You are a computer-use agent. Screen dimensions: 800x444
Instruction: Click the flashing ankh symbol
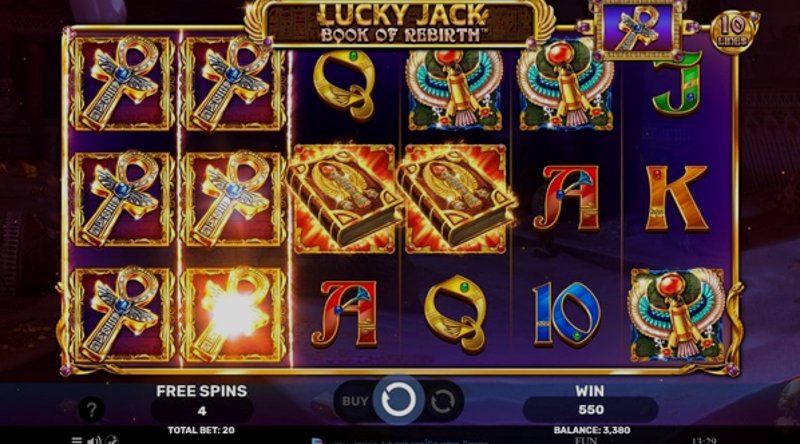tap(233, 315)
